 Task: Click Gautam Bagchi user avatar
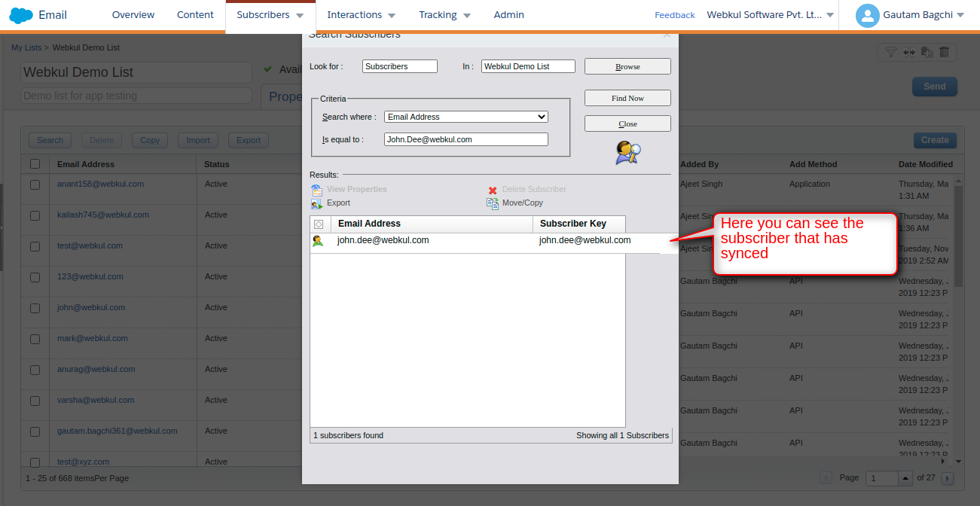[868, 16]
